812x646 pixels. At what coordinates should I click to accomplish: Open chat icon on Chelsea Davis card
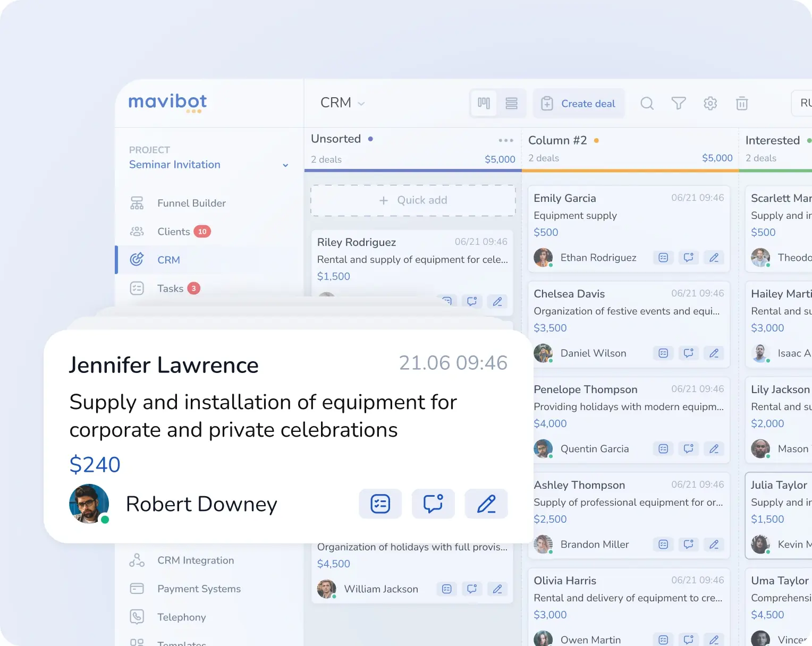click(689, 353)
